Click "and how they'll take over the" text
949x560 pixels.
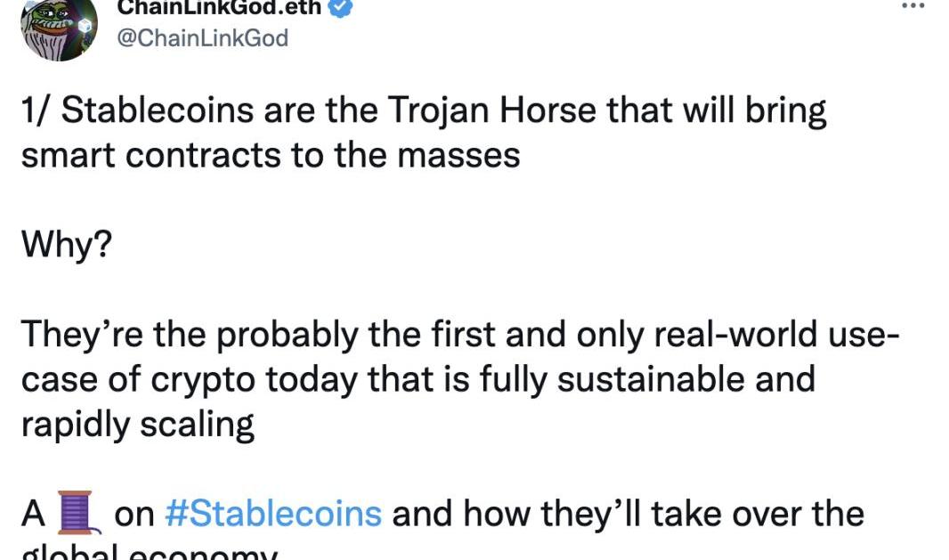point(629,514)
